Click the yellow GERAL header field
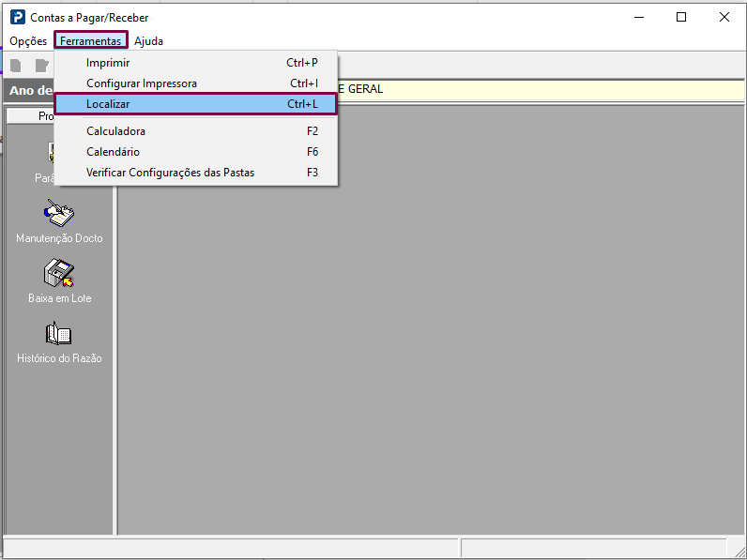Viewport: 747px width, 560px height. (x=540, y=89)
